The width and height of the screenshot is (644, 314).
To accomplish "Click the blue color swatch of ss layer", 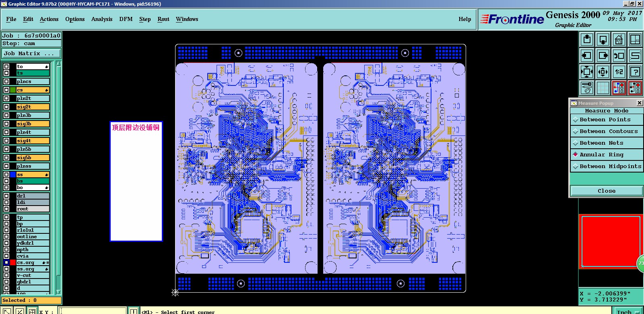I will [13, 175].
